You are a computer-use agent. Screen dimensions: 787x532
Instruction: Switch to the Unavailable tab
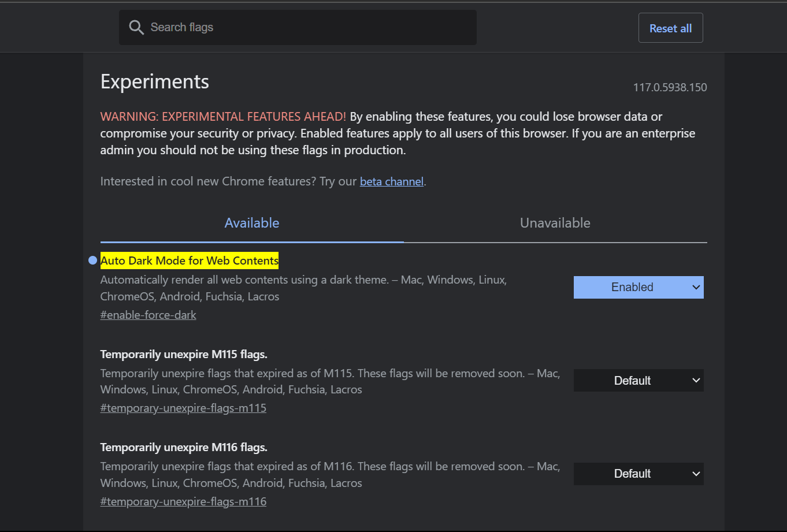point(555,223)
